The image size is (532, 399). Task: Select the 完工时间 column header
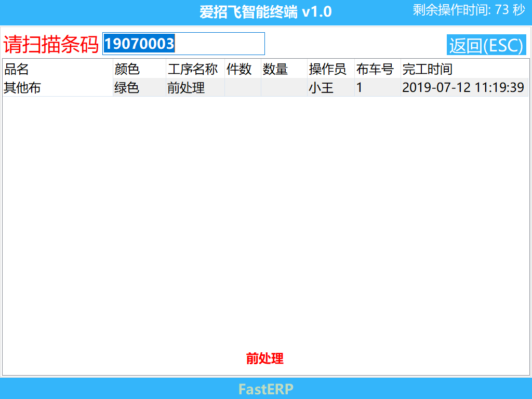(x=464, y=69)
